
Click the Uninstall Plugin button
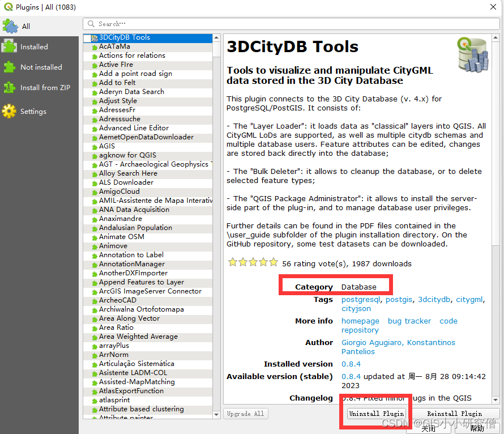pos(376,414)
